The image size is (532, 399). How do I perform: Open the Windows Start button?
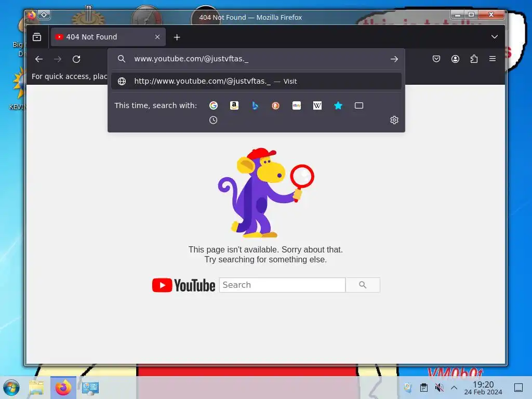coord(11,388)
